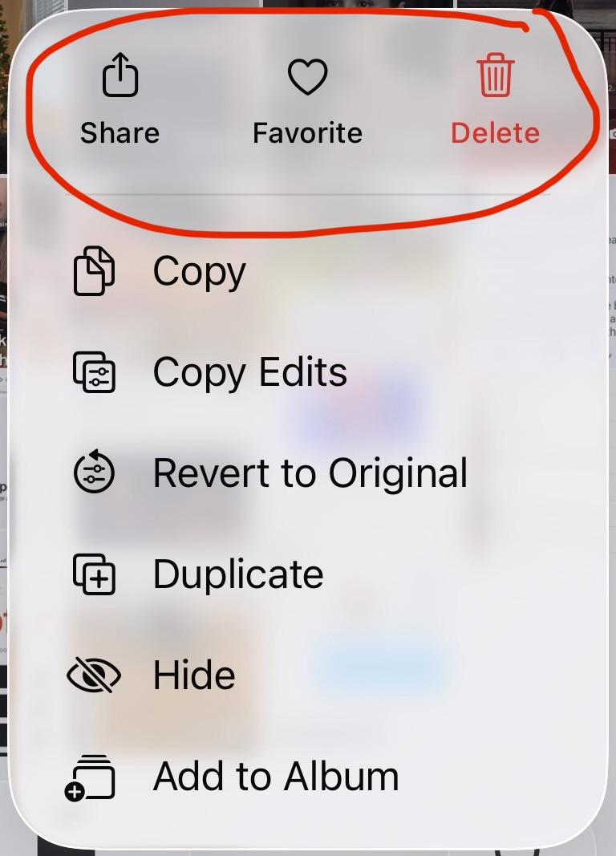Select the Hide menu entry text

click(194, 675)
